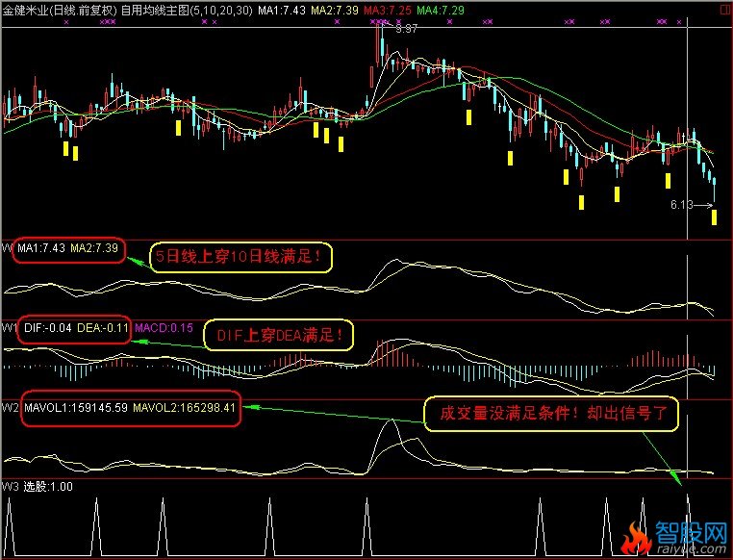The height and width of the screenshot is (560, 733).
Task: Click the red window icon at top right
Action: pos(726,11)
